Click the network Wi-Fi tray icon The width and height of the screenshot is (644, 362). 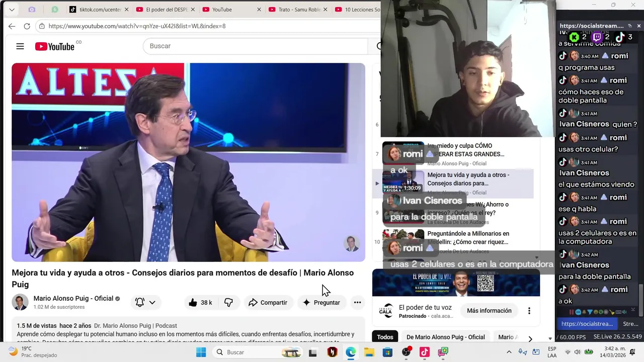568,352
